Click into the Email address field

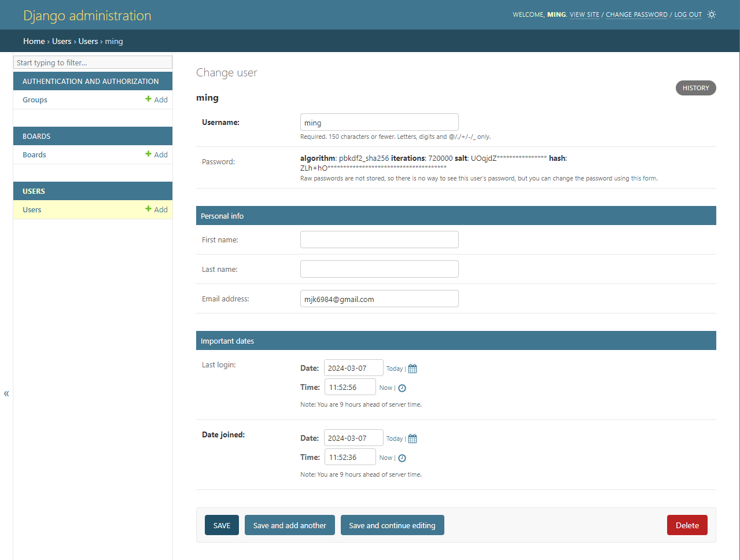pos(380,299)
